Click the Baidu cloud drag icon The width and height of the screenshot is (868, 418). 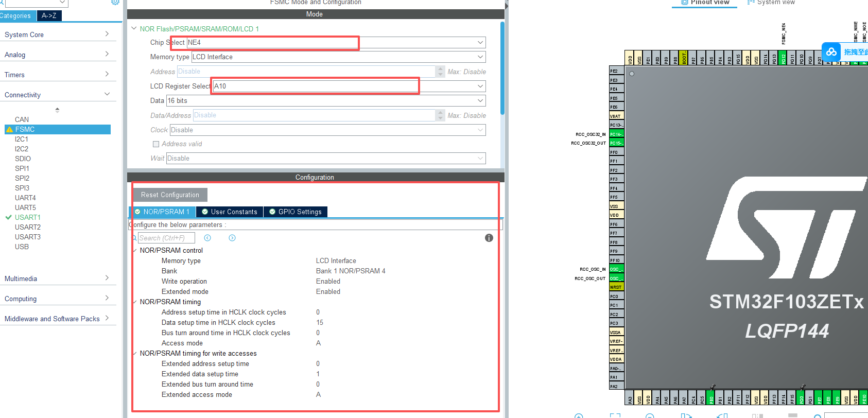tap(831, 52)
